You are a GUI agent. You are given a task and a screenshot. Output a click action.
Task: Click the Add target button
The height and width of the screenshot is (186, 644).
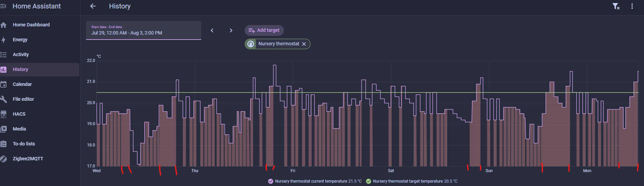(264, 30)
